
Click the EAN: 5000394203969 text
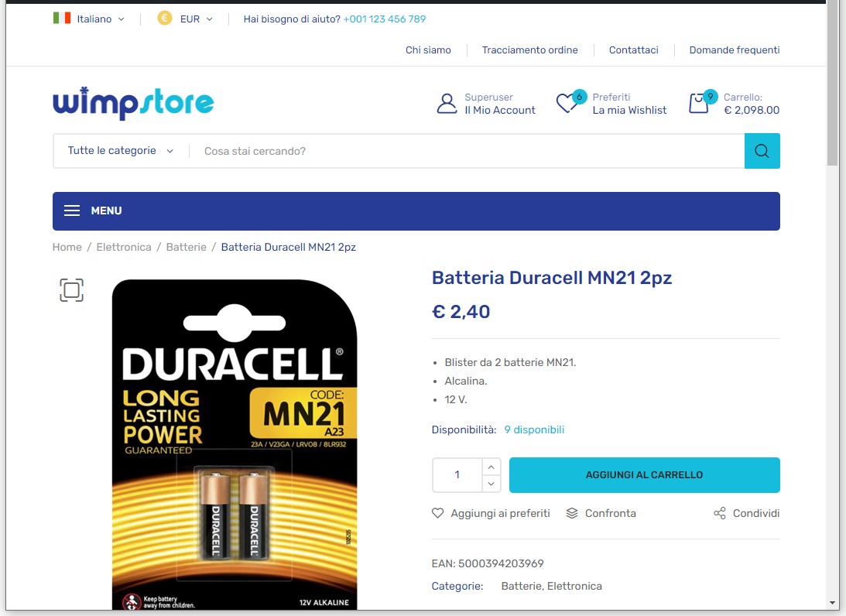[488, 563]
